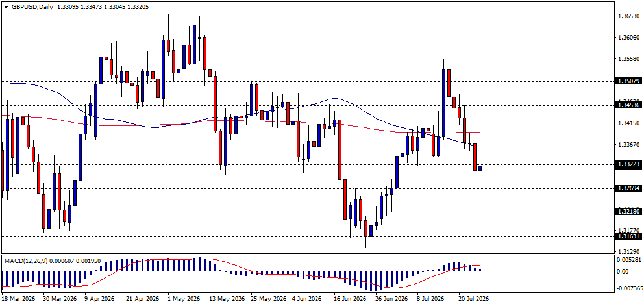This screenshot has height=306, width=644.
Task: Click 1.35580 on the price axis
Action: (629, 59)
